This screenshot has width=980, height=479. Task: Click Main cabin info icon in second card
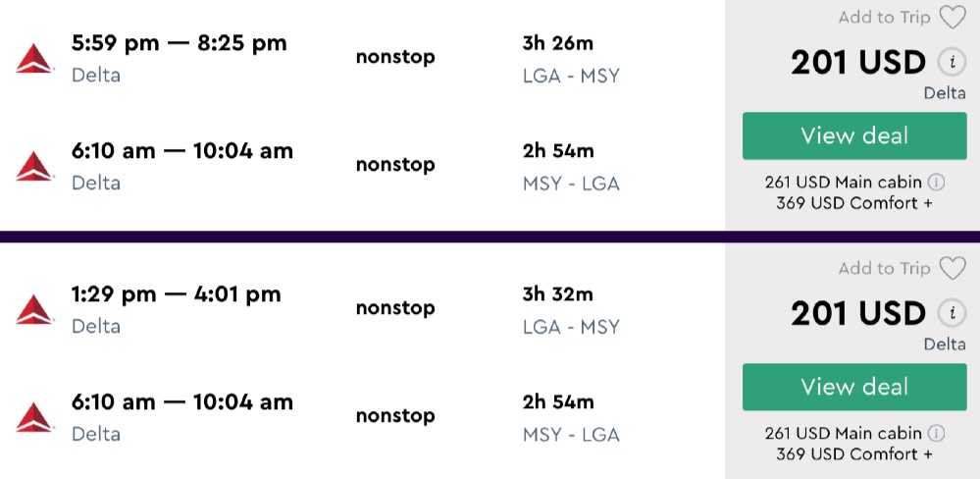point(936,434)
